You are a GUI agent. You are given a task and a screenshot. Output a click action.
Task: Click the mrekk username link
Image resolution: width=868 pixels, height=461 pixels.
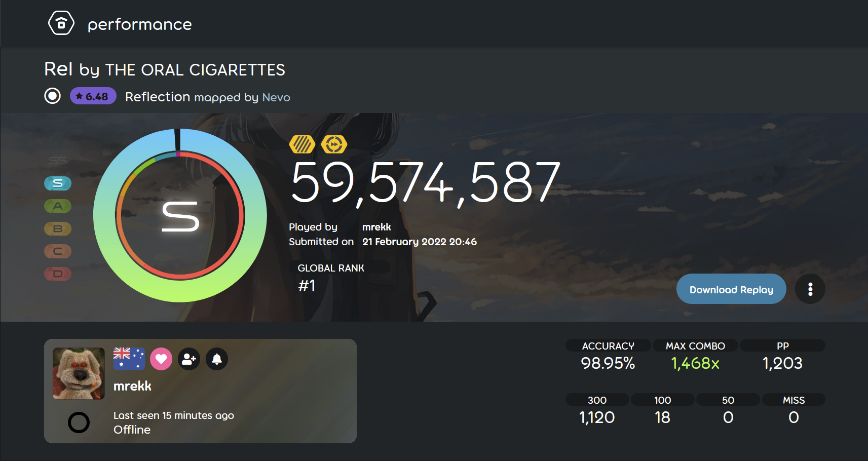click(x=376, y=227)
